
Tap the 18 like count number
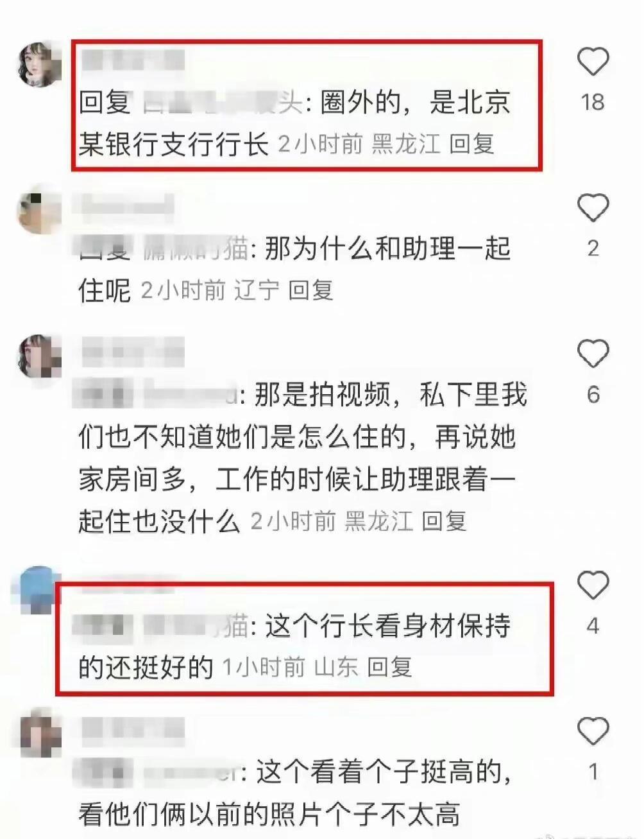593,102
